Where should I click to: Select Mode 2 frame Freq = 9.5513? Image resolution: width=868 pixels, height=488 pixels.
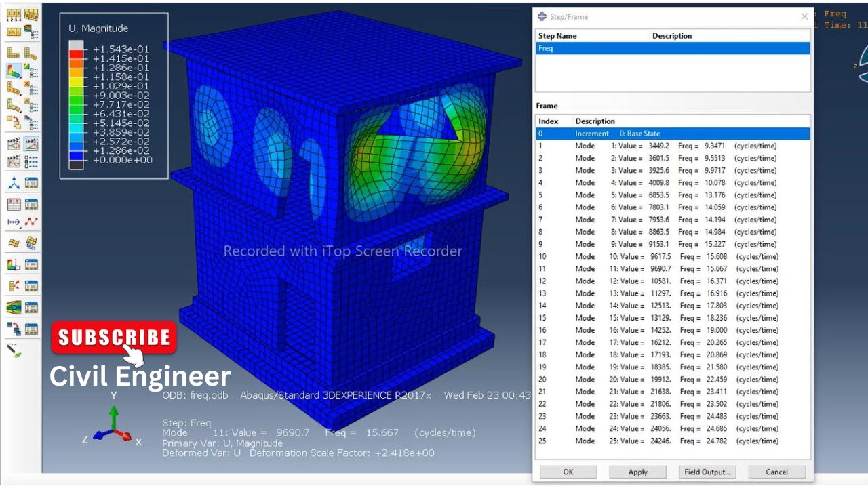[x=673, y=158]
